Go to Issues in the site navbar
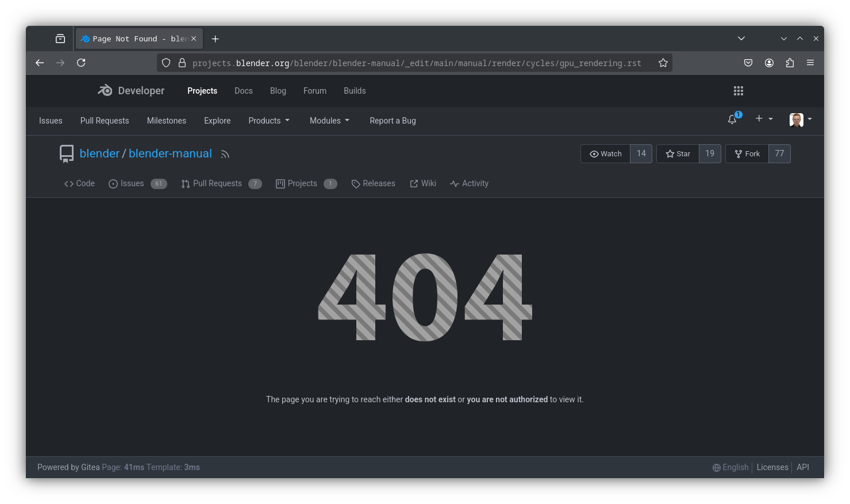 tap(51, 121)
